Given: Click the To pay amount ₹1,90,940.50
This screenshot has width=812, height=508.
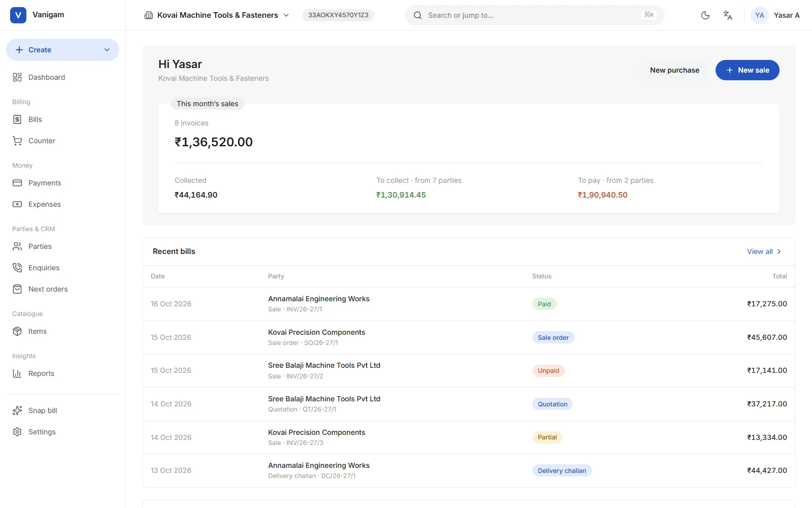Looking at the screenshot, I should click(x=602, y=195).
